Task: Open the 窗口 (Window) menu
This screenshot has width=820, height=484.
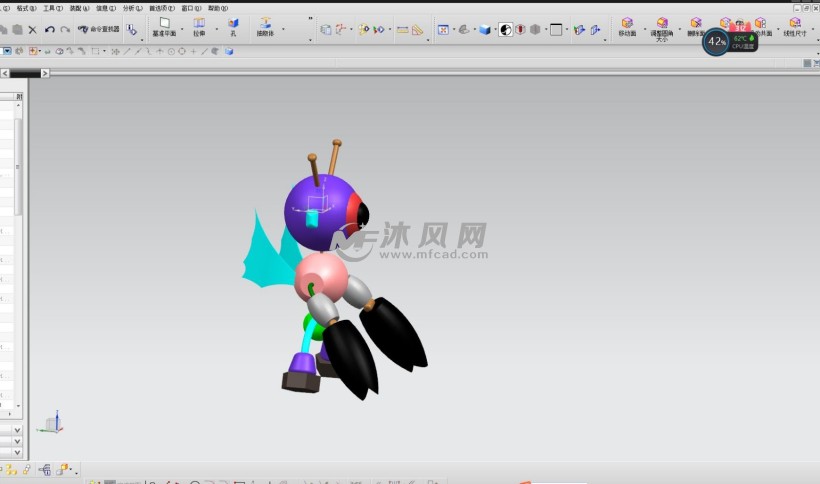Action: (191, 8)
